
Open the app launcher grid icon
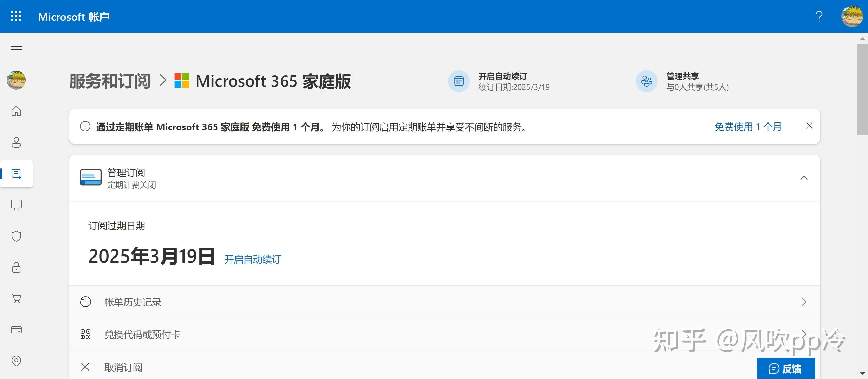pyautogui.click(x=16, y=16)
